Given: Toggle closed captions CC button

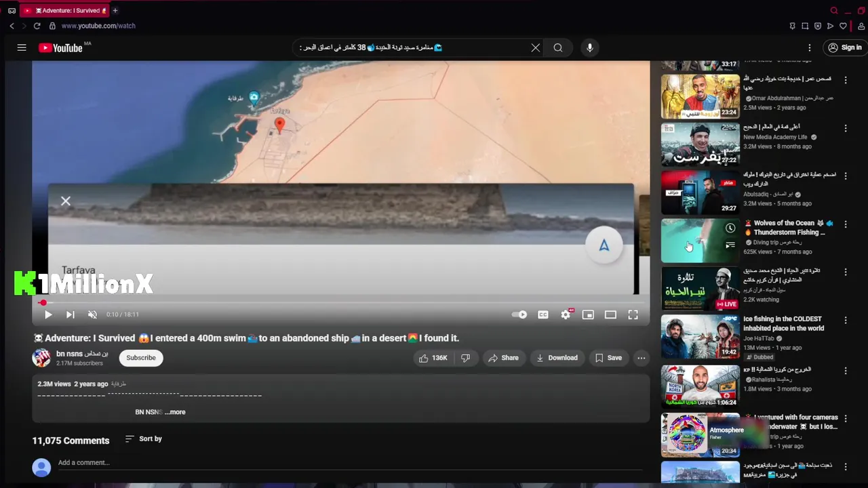Looking at the screenshot, I should tap(543, 314).
